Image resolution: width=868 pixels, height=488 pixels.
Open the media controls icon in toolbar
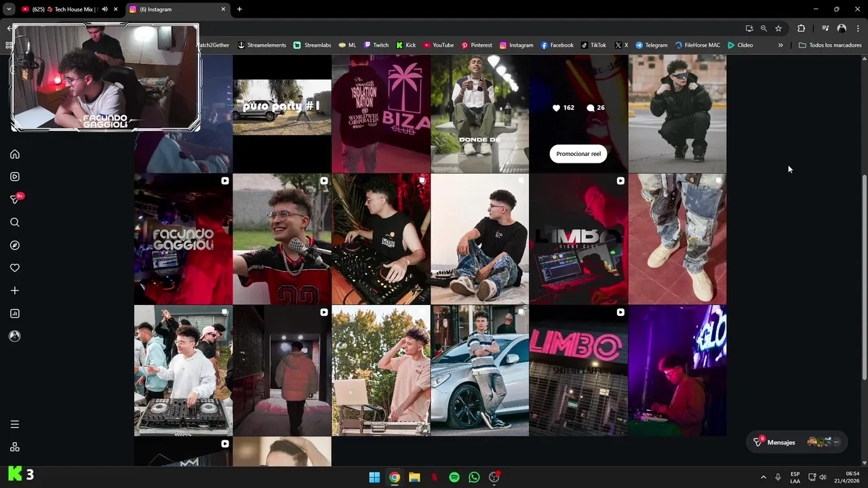tap(825, 28)
